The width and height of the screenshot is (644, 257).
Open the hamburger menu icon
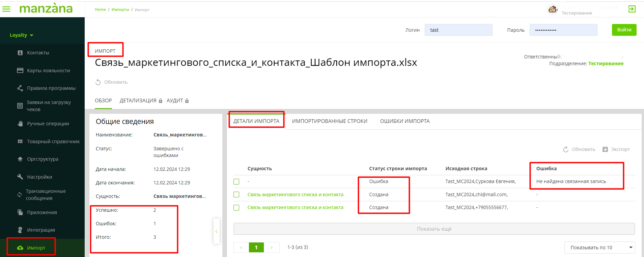point(6,9)
